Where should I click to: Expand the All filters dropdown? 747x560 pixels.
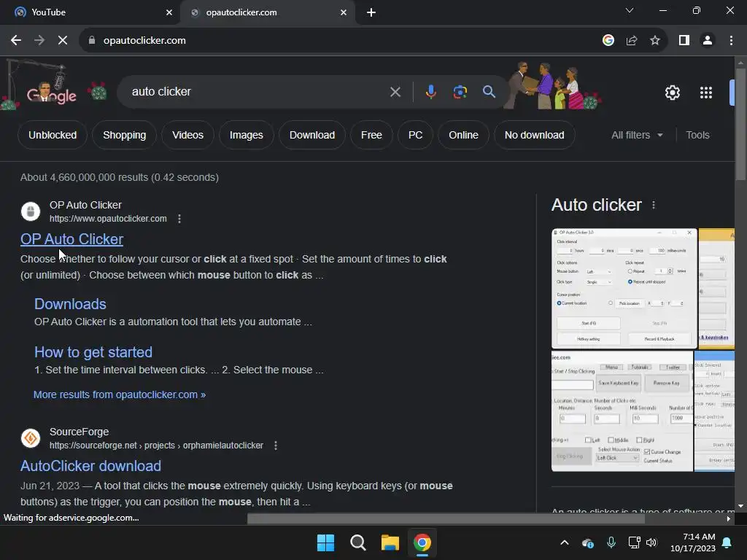636,135
